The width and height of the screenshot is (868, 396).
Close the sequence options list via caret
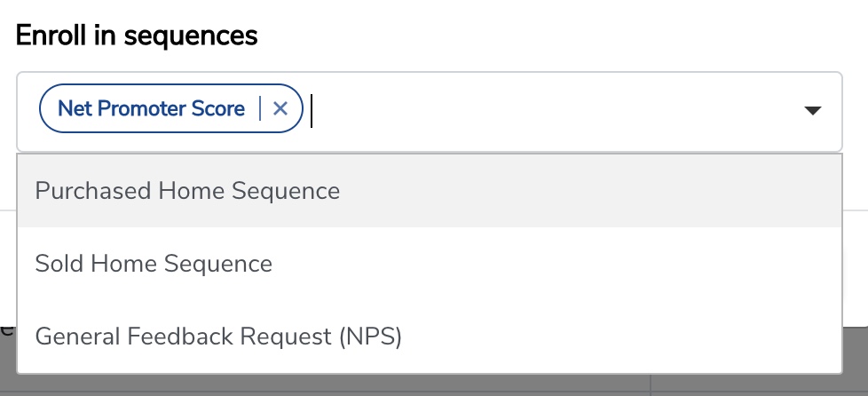[x=811, y=111]
